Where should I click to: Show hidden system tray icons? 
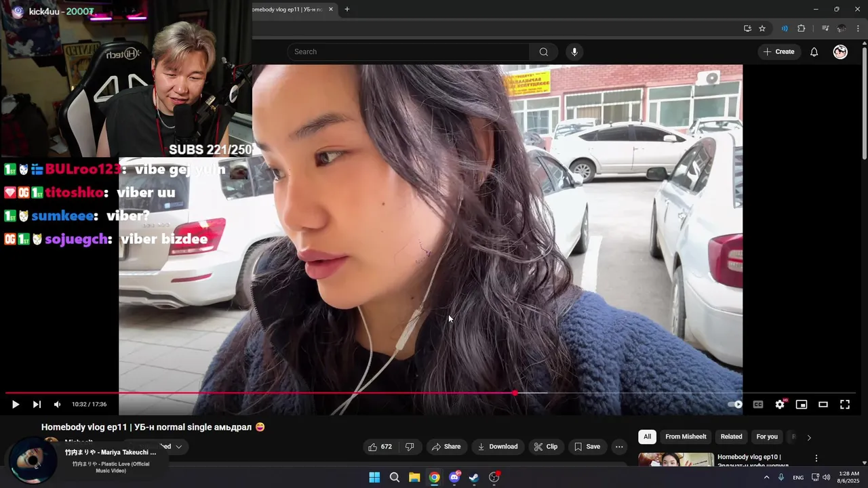[767, 477]
